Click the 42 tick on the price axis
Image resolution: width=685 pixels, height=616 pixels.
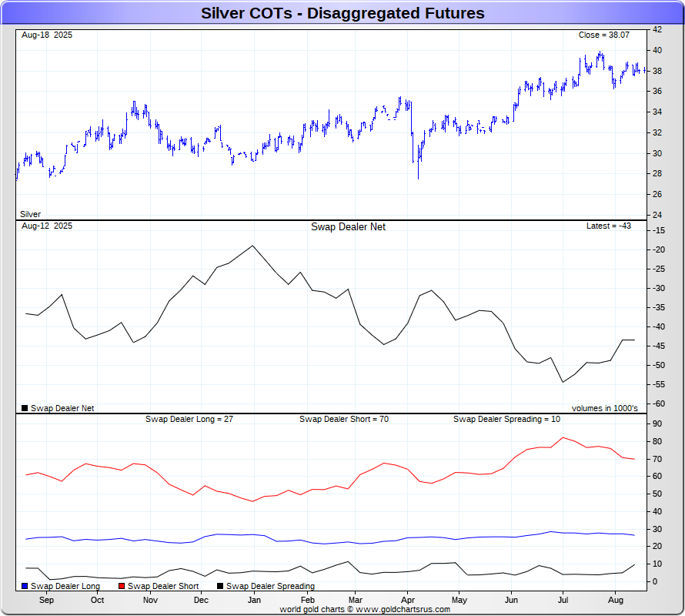coord(657,30)
